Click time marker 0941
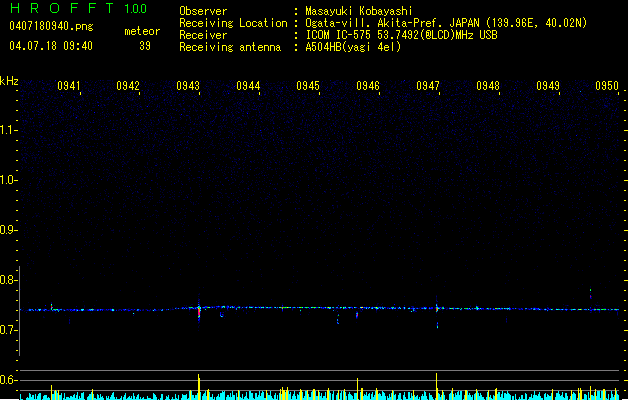This screenshot has height=400, width=629. [x=69, y=86]
